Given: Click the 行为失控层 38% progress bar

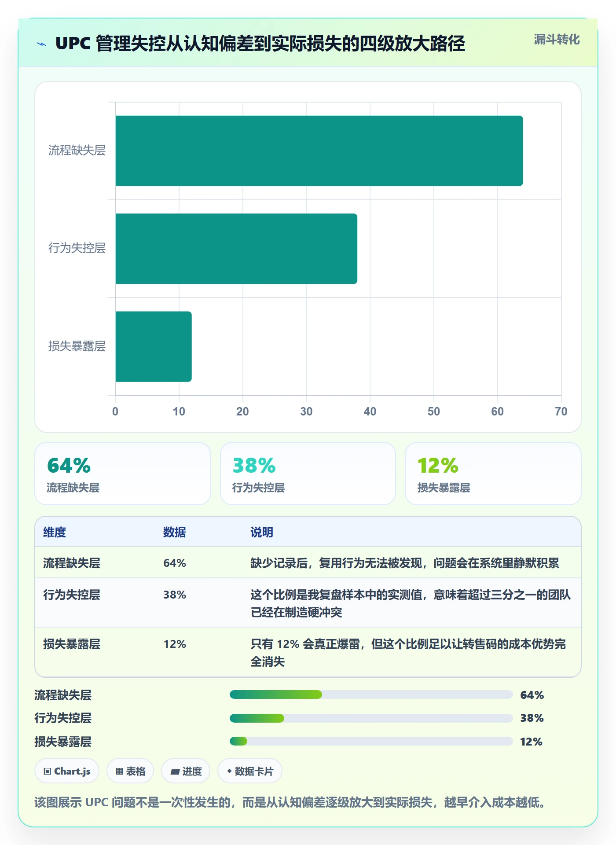Looking at the screenshot, I should click(371, 718).
